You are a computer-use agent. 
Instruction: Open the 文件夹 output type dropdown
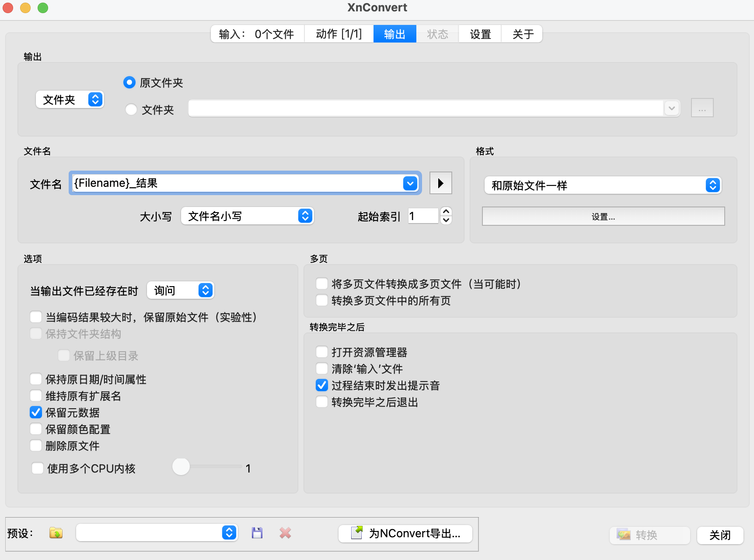(70, 100)
